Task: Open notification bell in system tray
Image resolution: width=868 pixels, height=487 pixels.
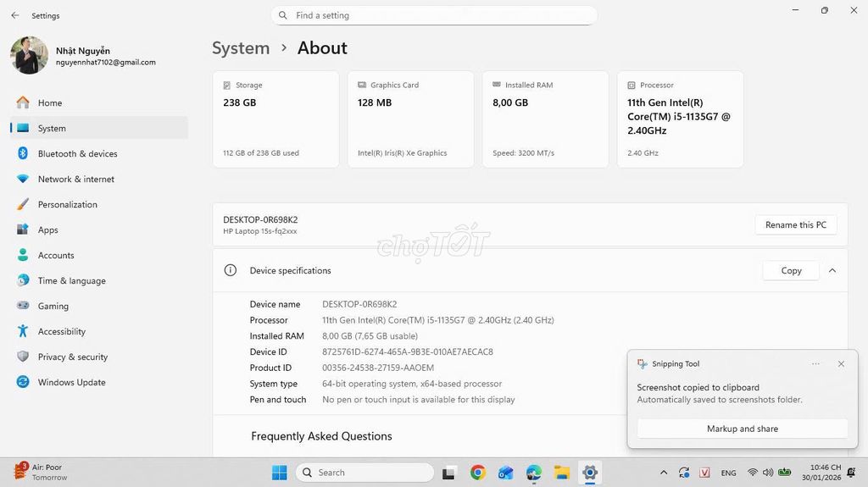Action: [851, 473]
